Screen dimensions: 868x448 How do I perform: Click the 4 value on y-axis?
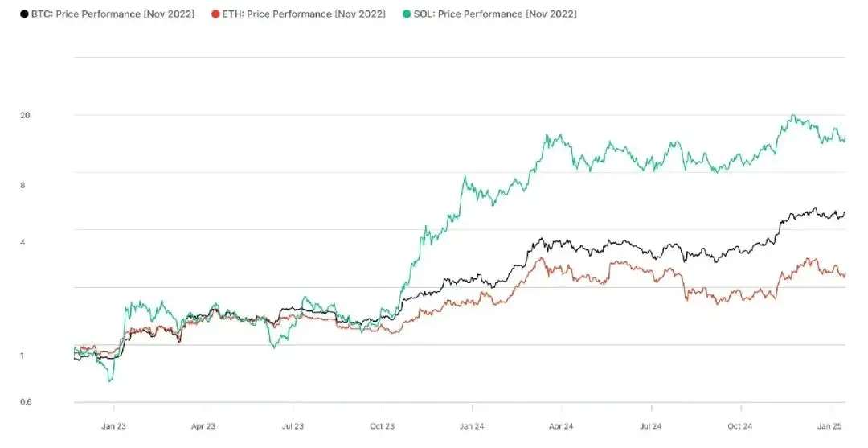(x=23, y=242)
